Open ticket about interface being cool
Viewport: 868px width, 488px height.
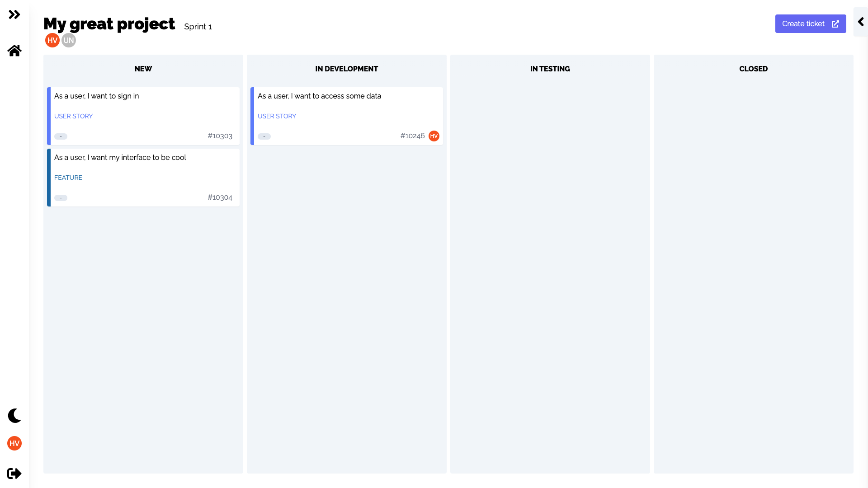120,157
